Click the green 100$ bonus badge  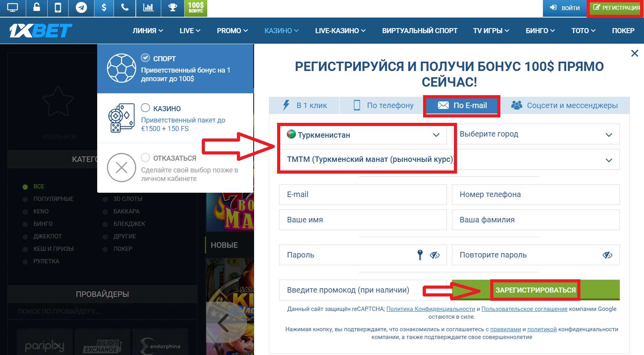coord(196,8)
